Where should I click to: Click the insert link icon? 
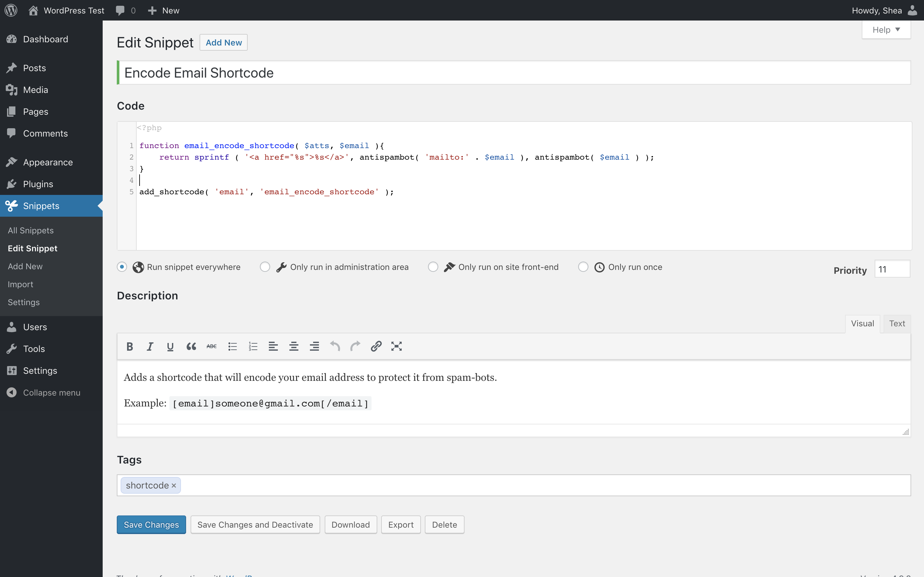(376, 346)
